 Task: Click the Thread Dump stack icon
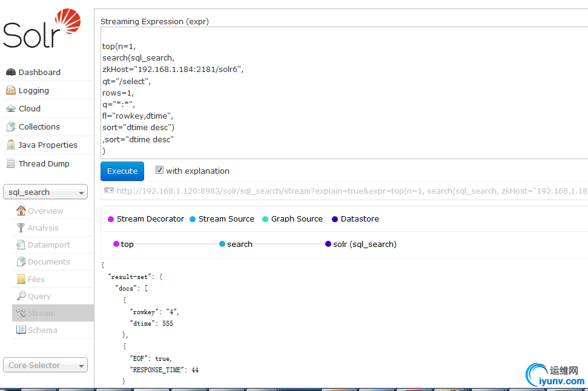coord(11,163)
